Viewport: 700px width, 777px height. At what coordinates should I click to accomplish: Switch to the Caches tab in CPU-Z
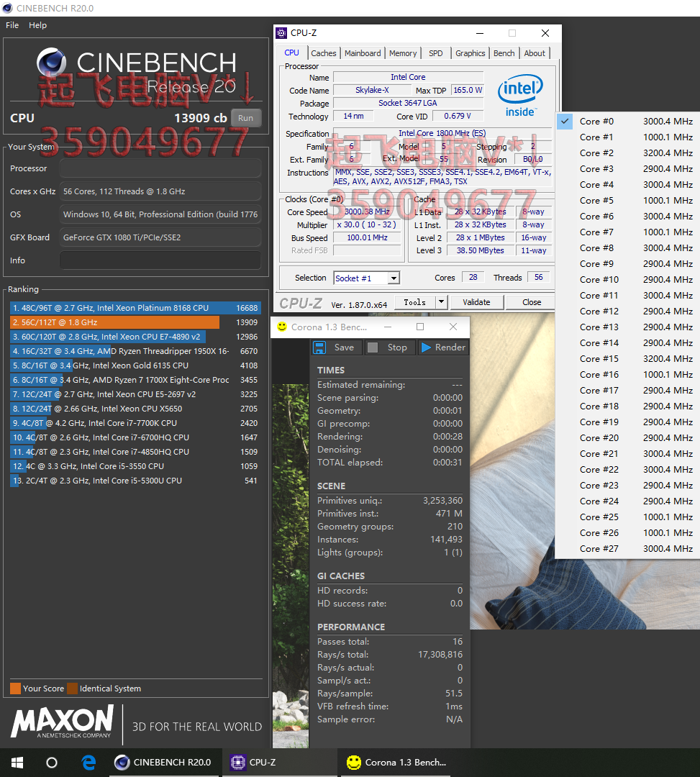324,53
